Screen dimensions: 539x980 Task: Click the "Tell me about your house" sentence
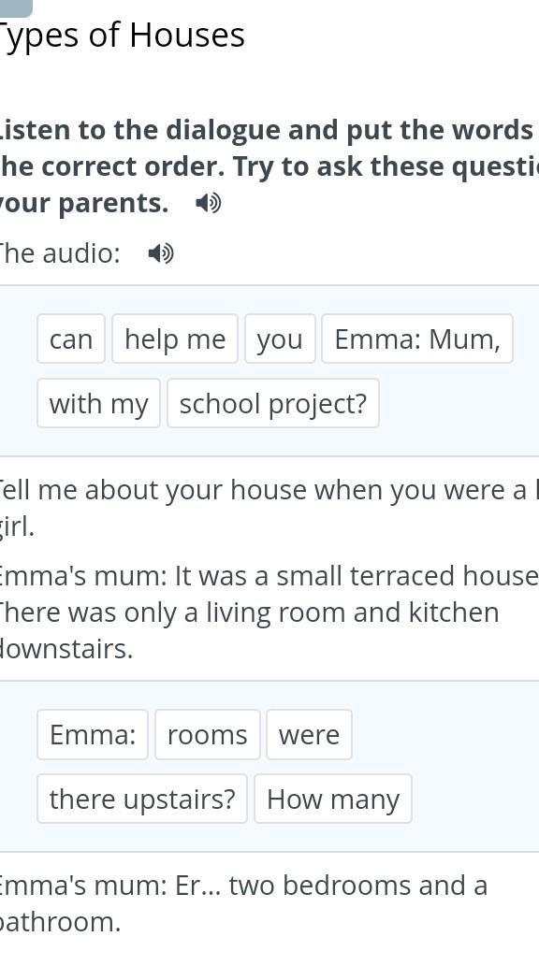point(269,508)
